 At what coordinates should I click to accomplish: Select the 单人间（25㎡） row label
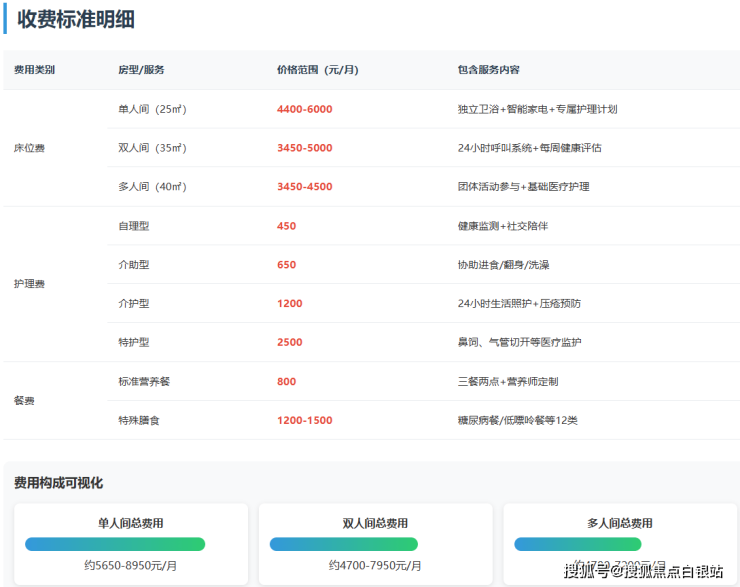click(x=152, y=109)
